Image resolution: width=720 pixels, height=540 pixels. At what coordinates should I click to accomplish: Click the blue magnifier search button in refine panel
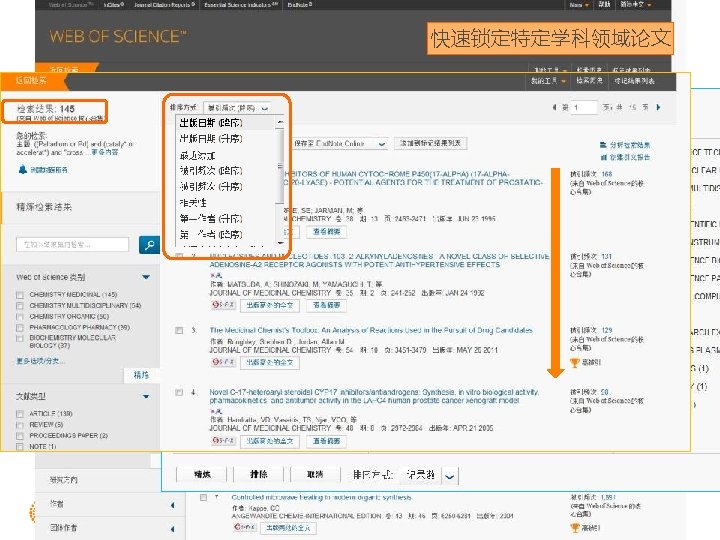(x=149, y=245)
